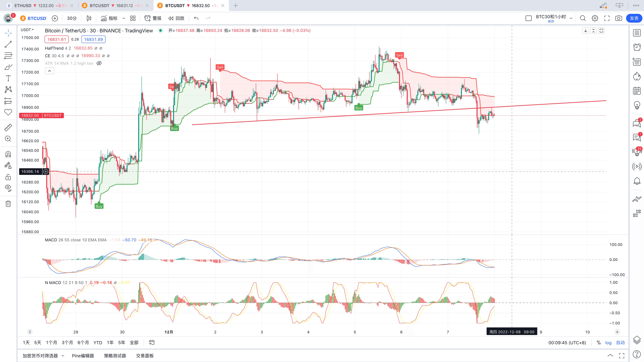The height and width of the screenshot is (362, 644).
Task: Open the USDT currency dropdown
Action: point(27,30)
